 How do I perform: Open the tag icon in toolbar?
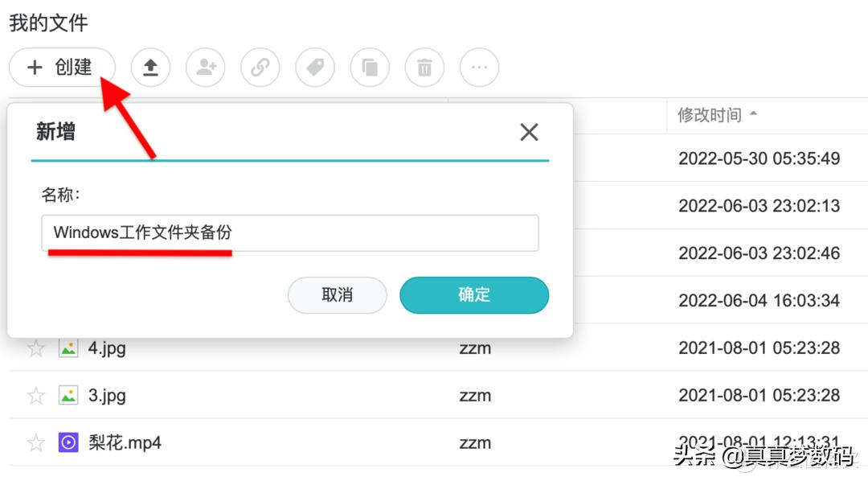(x=314, y=68)
